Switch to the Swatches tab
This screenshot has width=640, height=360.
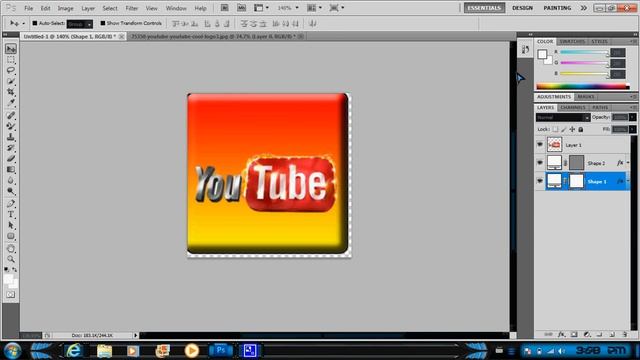572,42
